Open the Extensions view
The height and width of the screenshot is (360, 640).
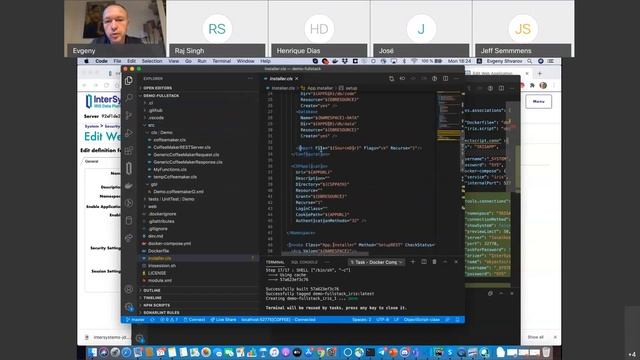click(x=129, y=151)
